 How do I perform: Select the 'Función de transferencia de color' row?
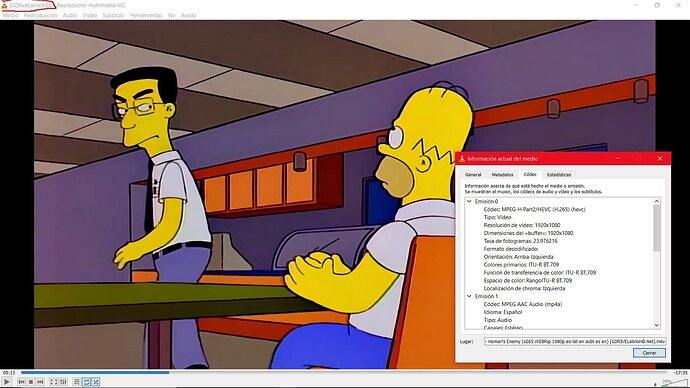point(540,273)
